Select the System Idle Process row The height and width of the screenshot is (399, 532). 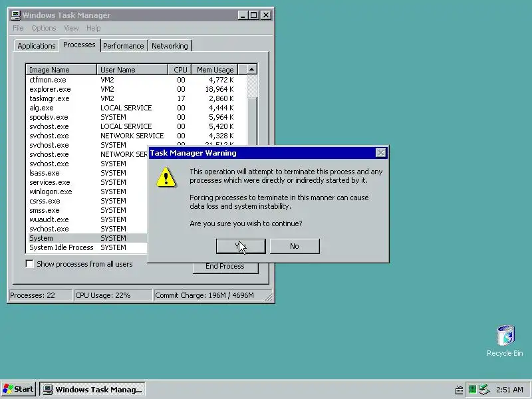coord(87,247)
